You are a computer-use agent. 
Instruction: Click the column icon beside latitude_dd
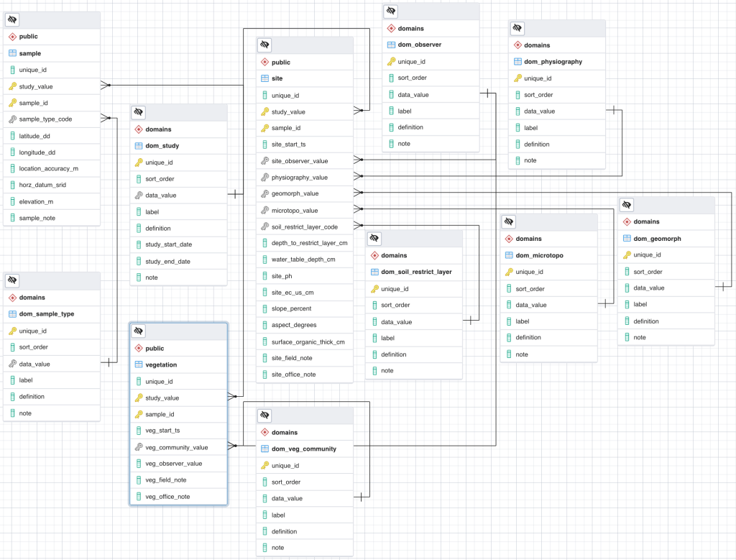[x=12, y=136]
